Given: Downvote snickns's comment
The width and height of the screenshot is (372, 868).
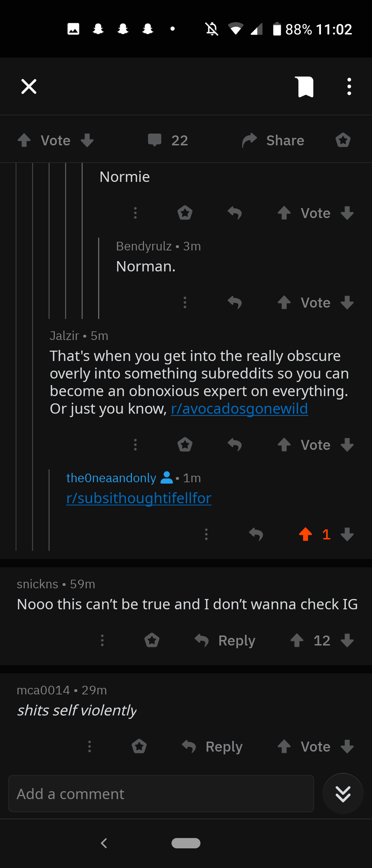Looking at the screenshot, I should click(347, 640).
